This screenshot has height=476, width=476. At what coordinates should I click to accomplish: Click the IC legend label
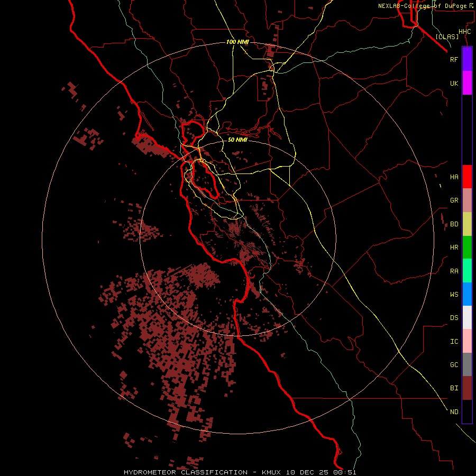tap(454, 342)
